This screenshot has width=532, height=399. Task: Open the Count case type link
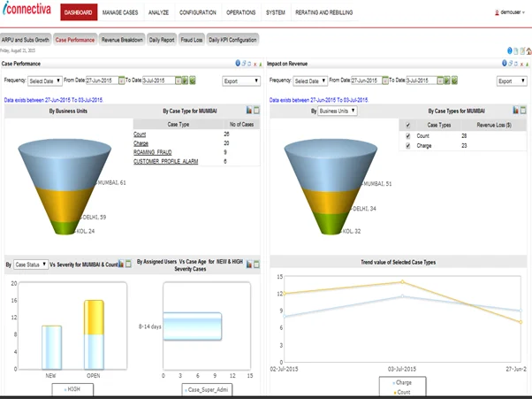click(x=140, y=134)
